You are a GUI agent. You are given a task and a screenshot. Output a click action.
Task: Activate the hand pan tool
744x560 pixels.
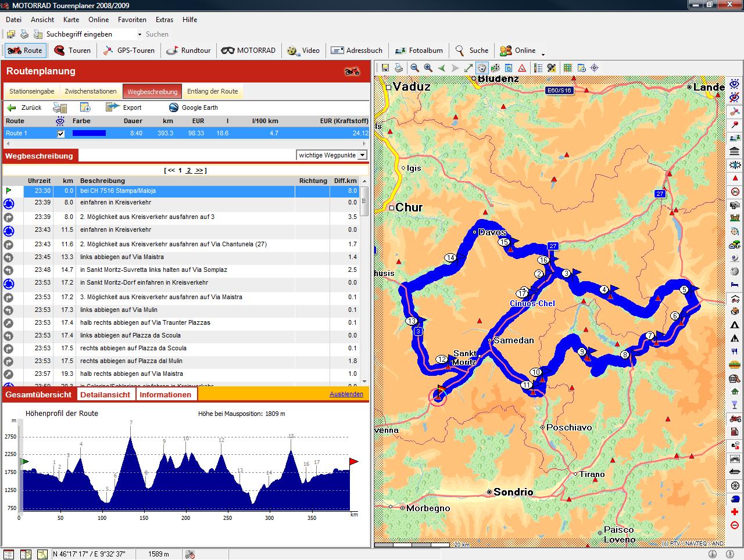tap(482, 68)
